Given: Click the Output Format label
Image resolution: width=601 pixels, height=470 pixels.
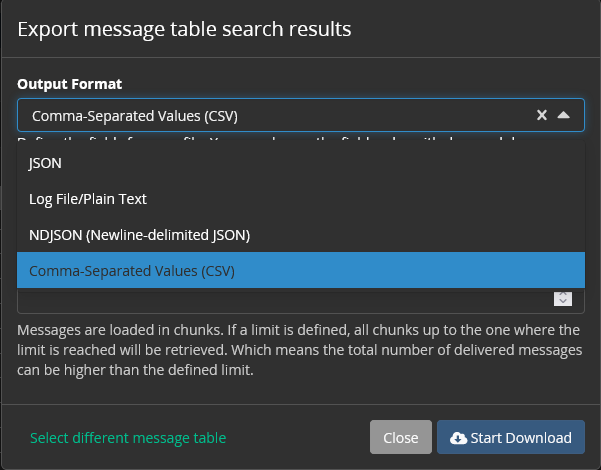Looking at the screenshot, I should point(69,84).
